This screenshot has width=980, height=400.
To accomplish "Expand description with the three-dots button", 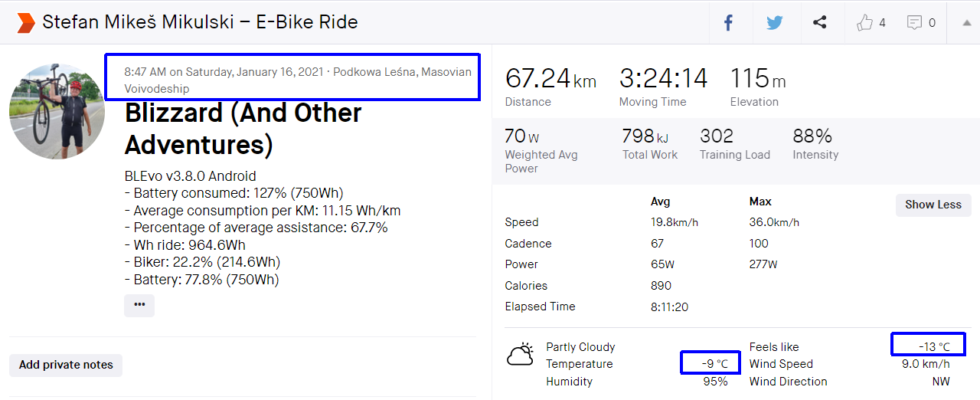I will pyautogui.click(x=139, y=304).
